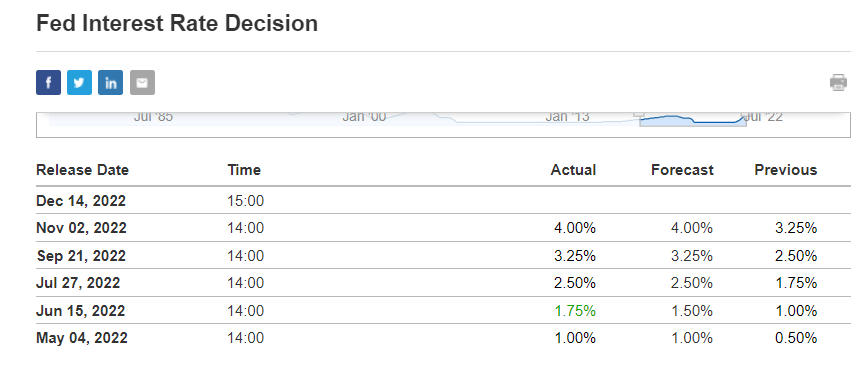
Task: Click the Forecast column header
Action: 682,170
